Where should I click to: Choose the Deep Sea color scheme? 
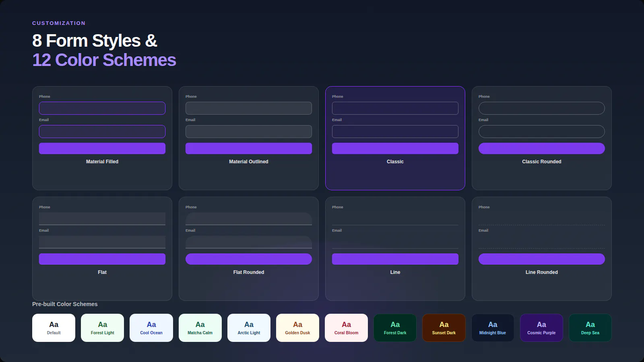pos(590,328)
